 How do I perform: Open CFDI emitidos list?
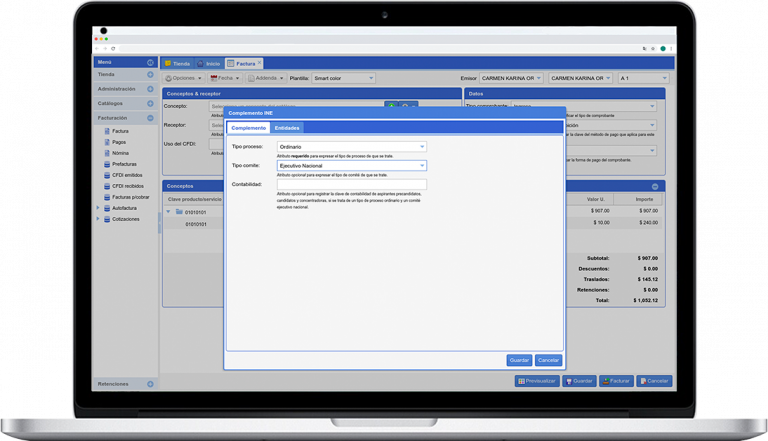[127, 175]
